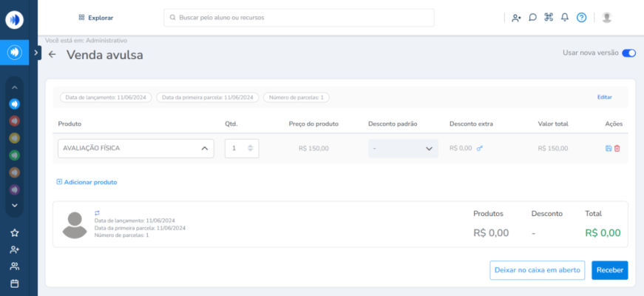Save the product row with disk icon

pos(609,148)
